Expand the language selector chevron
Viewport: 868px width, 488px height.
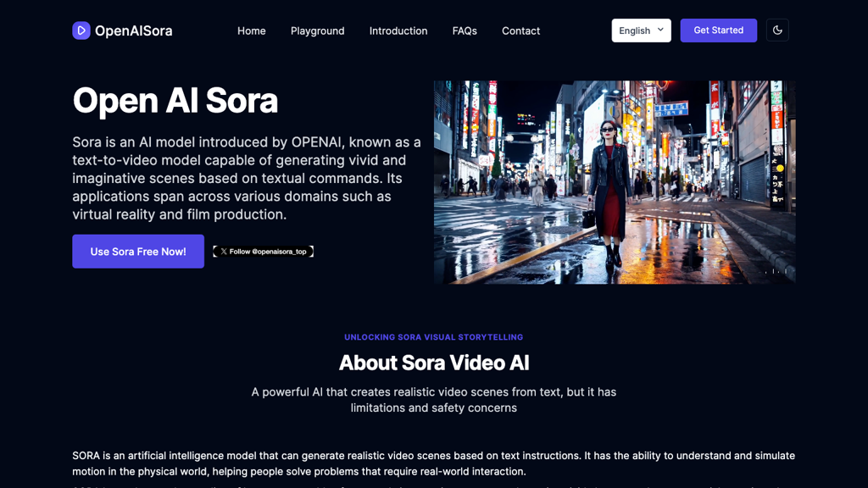tap(660, 30)
